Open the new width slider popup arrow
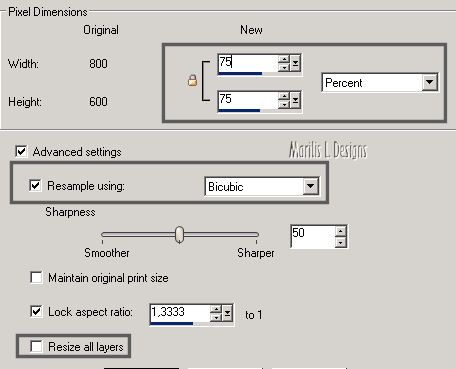This screenshot has height=369, width=456. [x=295, y=63]
